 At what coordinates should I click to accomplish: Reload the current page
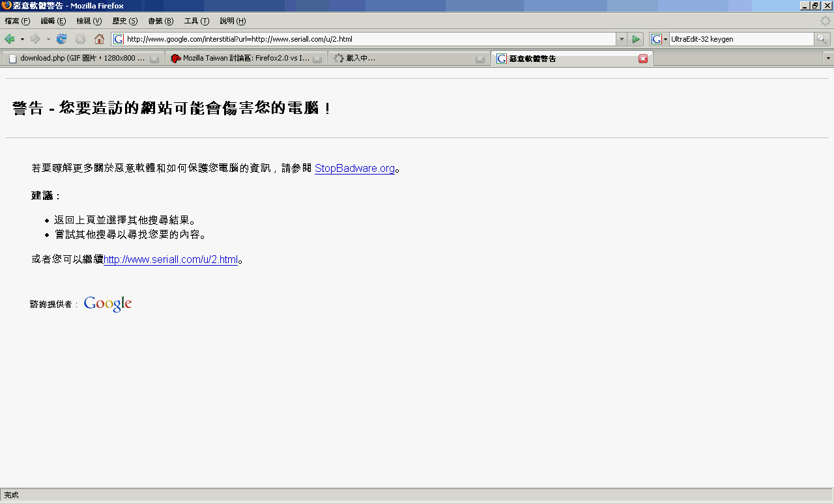[x=62, y=39]
